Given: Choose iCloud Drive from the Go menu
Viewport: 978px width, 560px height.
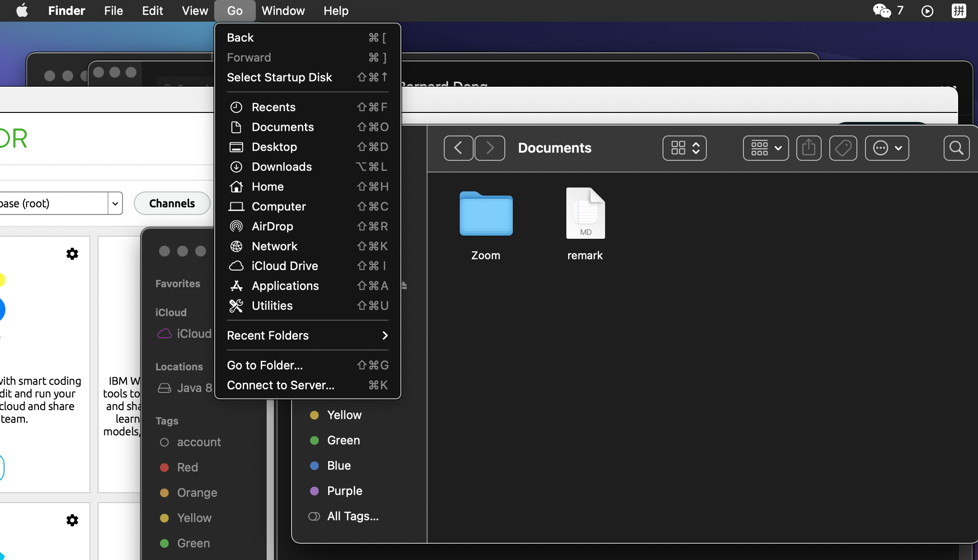Looking at the screenshot, I should [x=307, y=266].
